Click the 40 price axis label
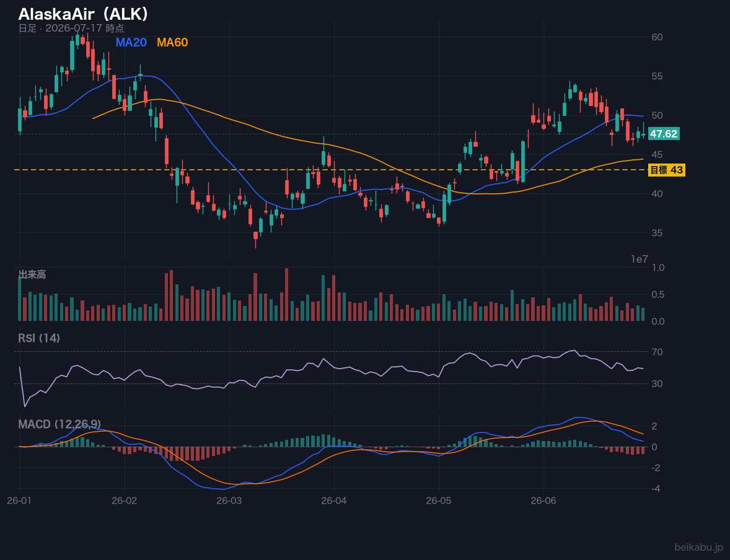The image size is (730, 560). (657, 194)
